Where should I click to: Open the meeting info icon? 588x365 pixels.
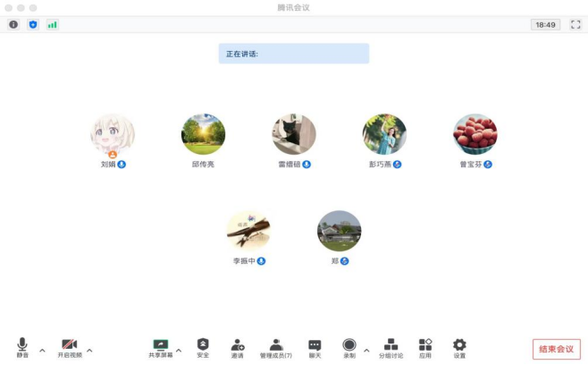tap(13, 24)
